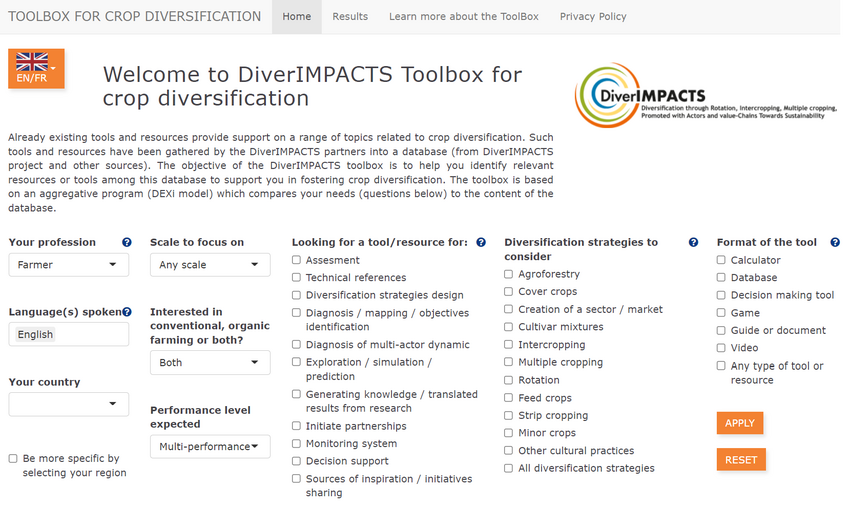Open the Results tab
850x508 pixels.
(350, 17)
